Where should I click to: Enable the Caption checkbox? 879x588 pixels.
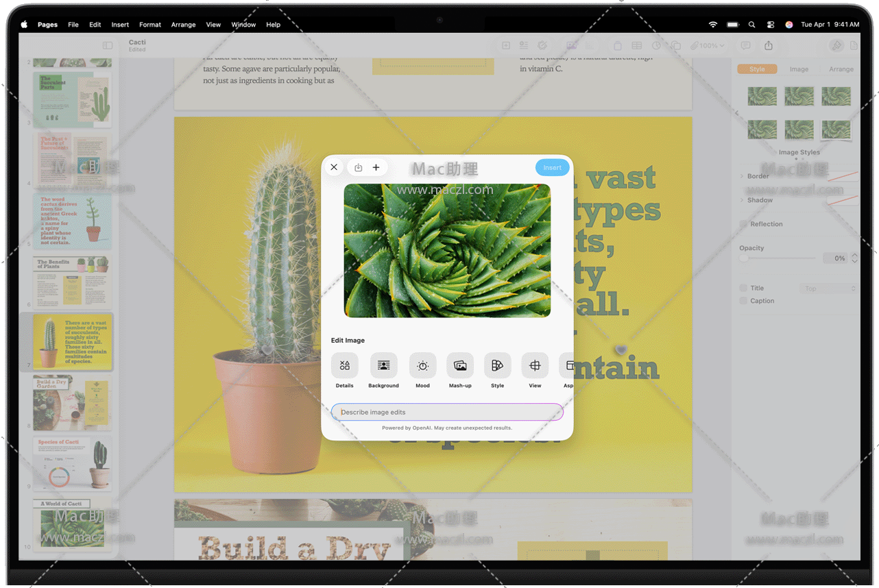743,301
